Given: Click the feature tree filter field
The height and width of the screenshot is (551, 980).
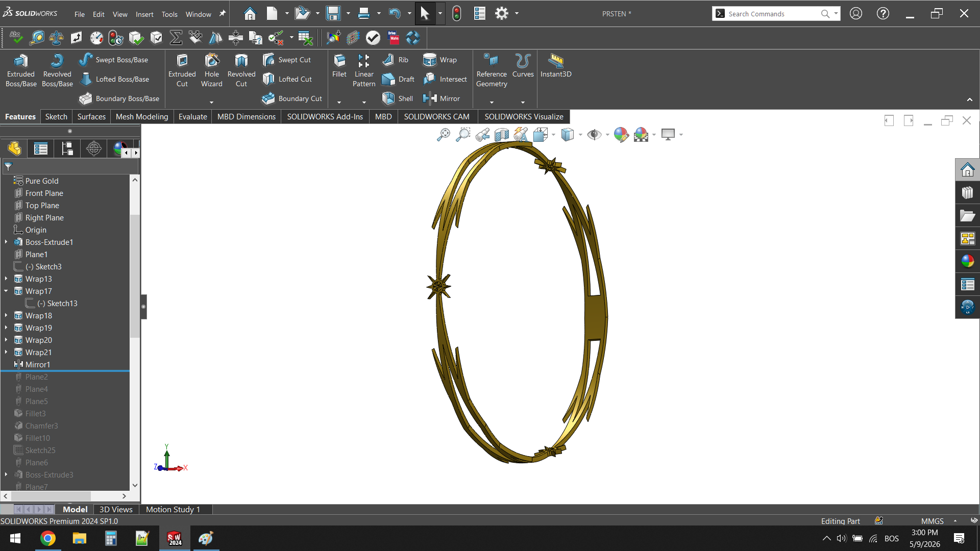Looking at the screenshot, I should pyautogui.click(x=70, y=166).
